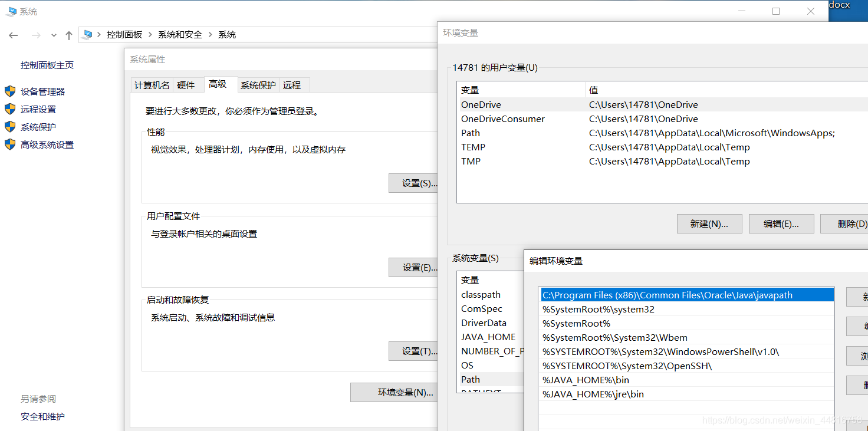Screen dimensions: 868x431
Task: Click shield icon beside 高级系统设置
Action: point(10,144)
